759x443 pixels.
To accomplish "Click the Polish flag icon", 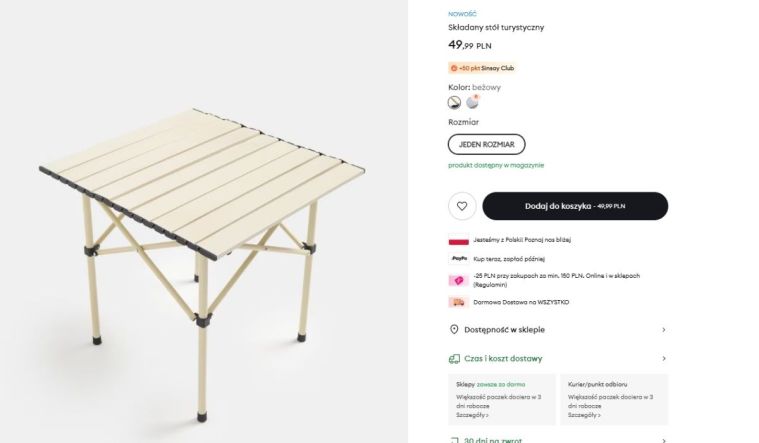I will [x=459, y=240].
